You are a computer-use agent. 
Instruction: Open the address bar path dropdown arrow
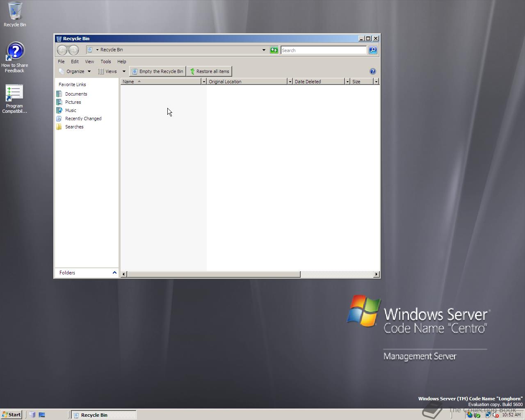click(x=97, y=50)
